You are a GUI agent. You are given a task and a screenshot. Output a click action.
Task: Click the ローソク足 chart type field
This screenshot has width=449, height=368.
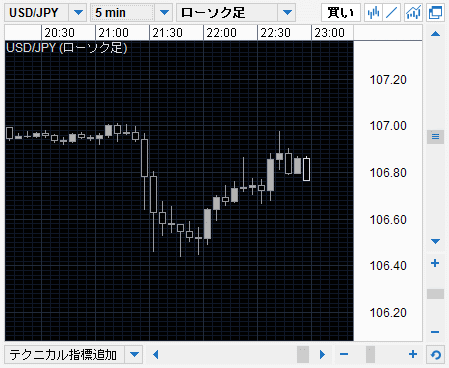(227, 13)
